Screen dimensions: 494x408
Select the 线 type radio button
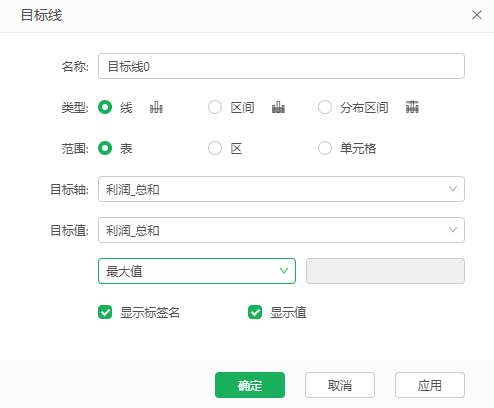pos(105,107)
